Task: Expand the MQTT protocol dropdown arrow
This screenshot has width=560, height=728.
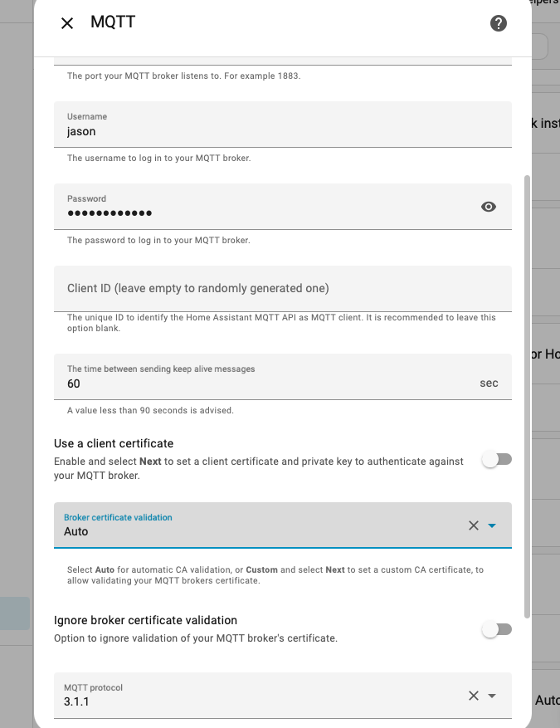Action: pyautogui.click(x=492, y=696)
